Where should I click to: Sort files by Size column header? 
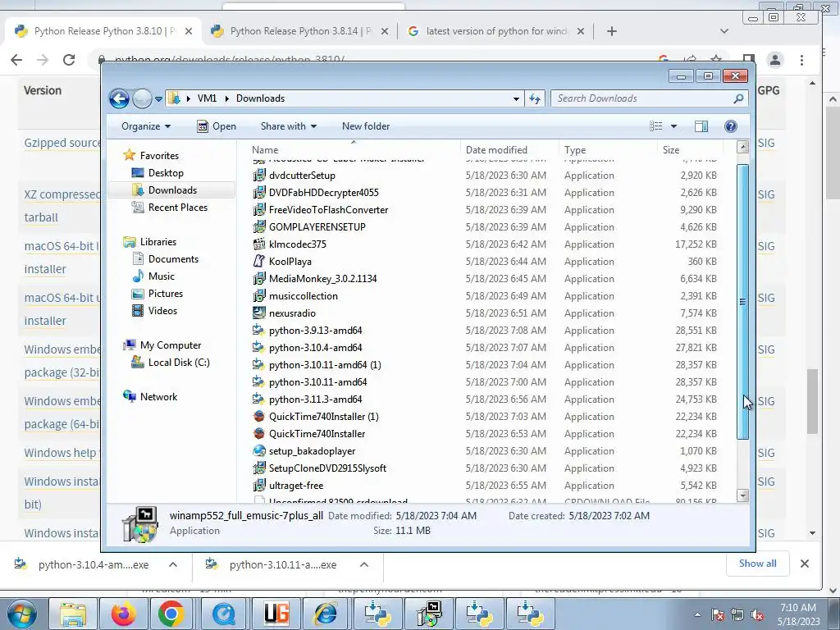point(690,150)
